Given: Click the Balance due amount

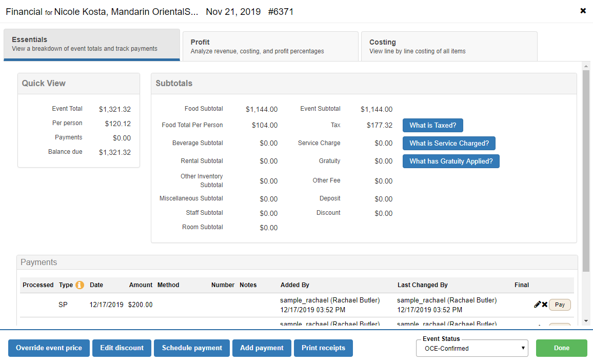Looking at the screenshot, I should [115, 152].
